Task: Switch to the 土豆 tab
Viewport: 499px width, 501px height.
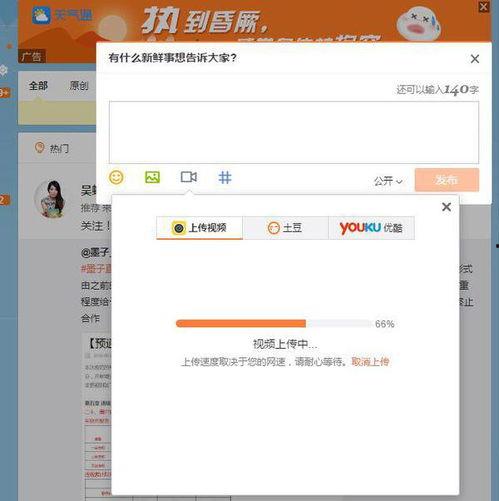Action: pos(285,228)
